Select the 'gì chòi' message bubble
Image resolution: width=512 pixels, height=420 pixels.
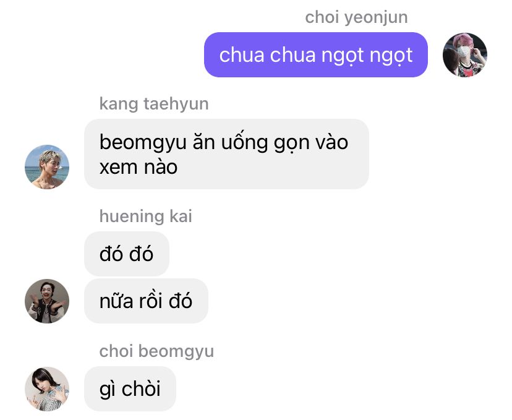pyautogui.click(x=130, y=388)
